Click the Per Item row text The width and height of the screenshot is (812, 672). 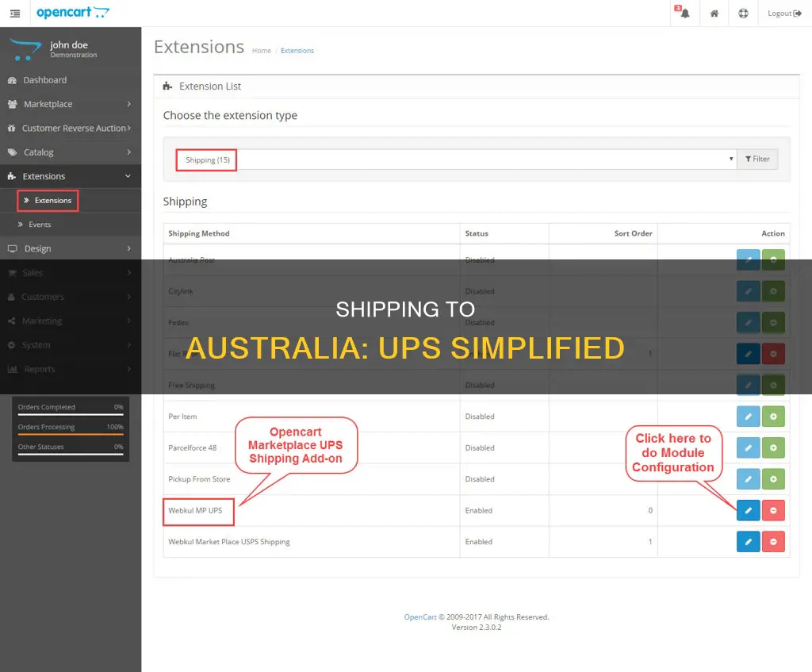(182, 417)
